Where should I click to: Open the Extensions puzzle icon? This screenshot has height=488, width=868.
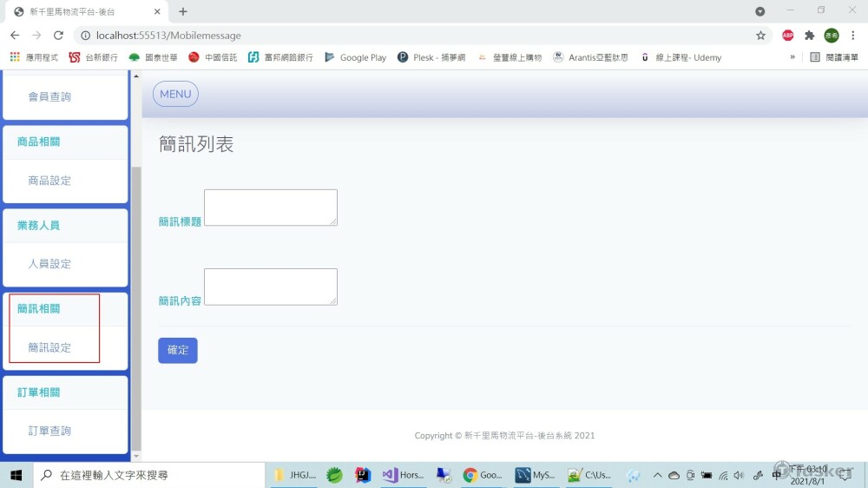tap(809, 36)
